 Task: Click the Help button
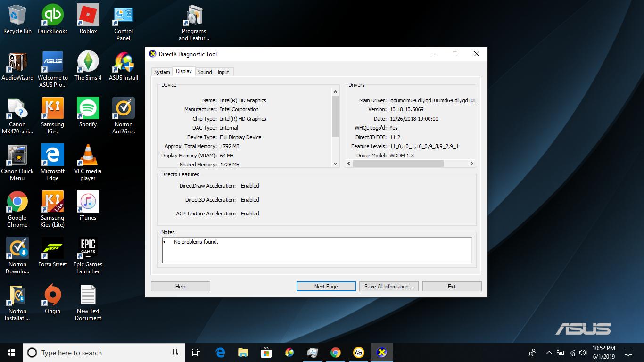(181, 287)
